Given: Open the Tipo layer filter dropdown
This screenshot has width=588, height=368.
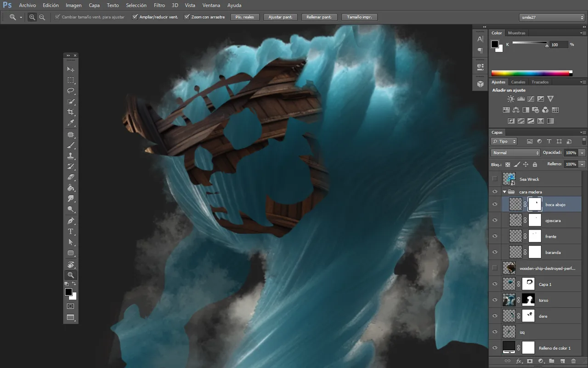Looking at the screenshot, I should pyautogui.click(x=504, y=141).
